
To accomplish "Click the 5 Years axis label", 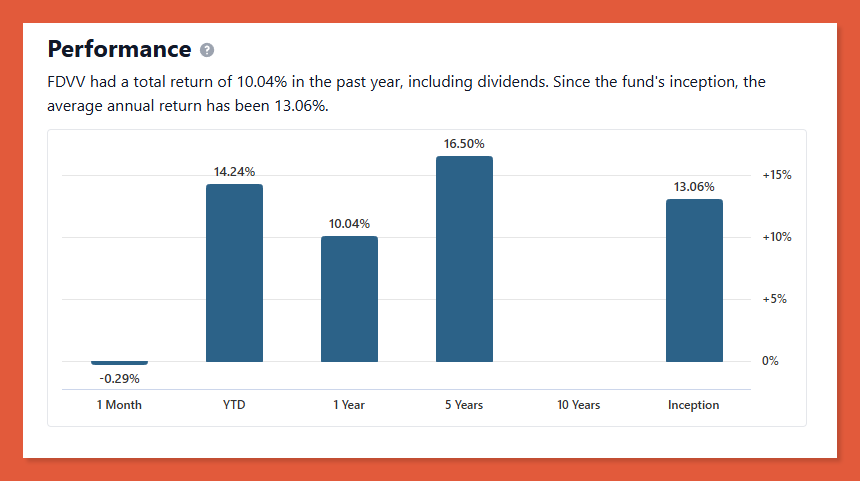I will coord(464,405).
